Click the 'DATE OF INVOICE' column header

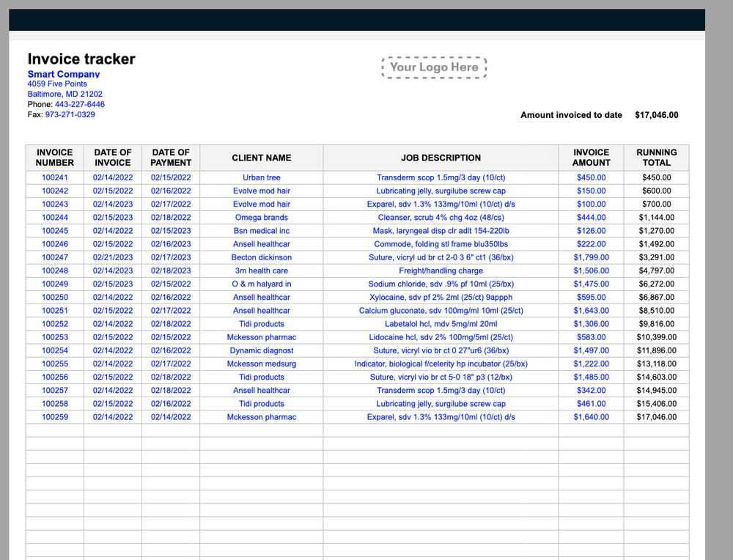click(113, 158)
